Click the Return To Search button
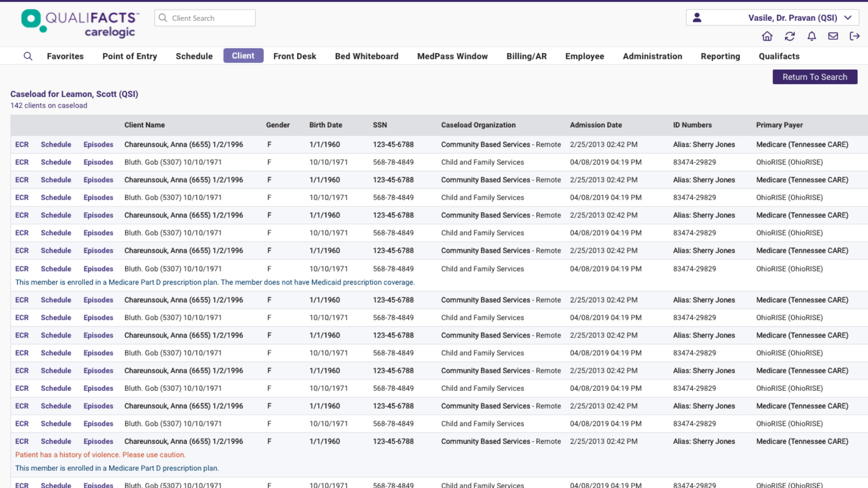 (815, 77)
